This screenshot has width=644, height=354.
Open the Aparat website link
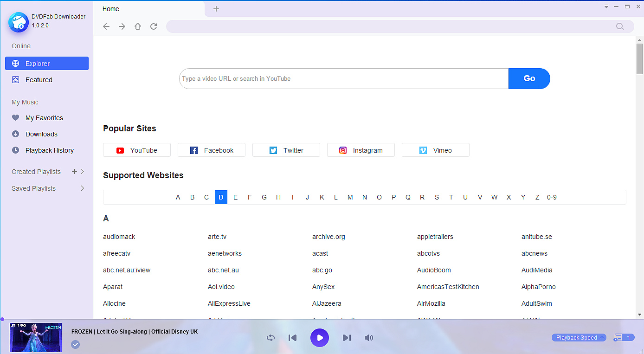point(113,287)
